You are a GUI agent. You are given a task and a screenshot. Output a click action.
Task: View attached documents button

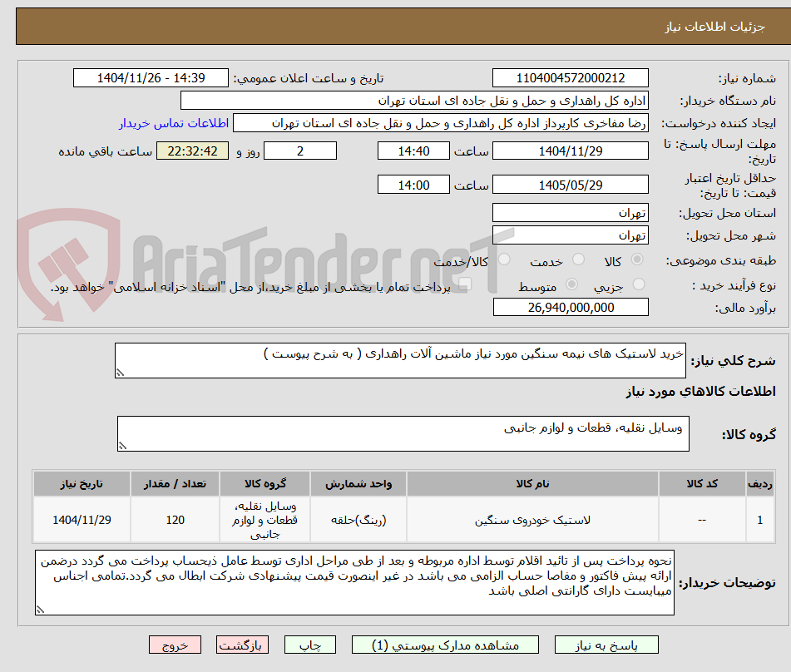445,645
